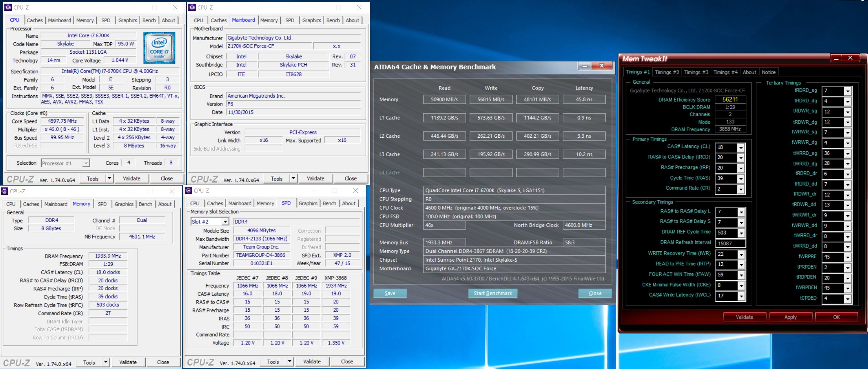The width and height of the screenshot is (868, 369).
Task: Open Tools dropdown arrow in CPU window
Action: coord(109,178)
